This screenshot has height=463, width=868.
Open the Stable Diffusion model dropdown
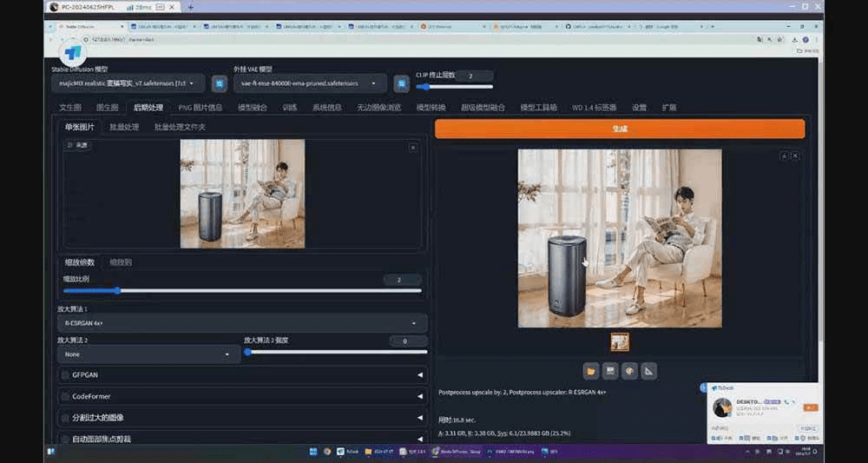(x=128, y=83)
